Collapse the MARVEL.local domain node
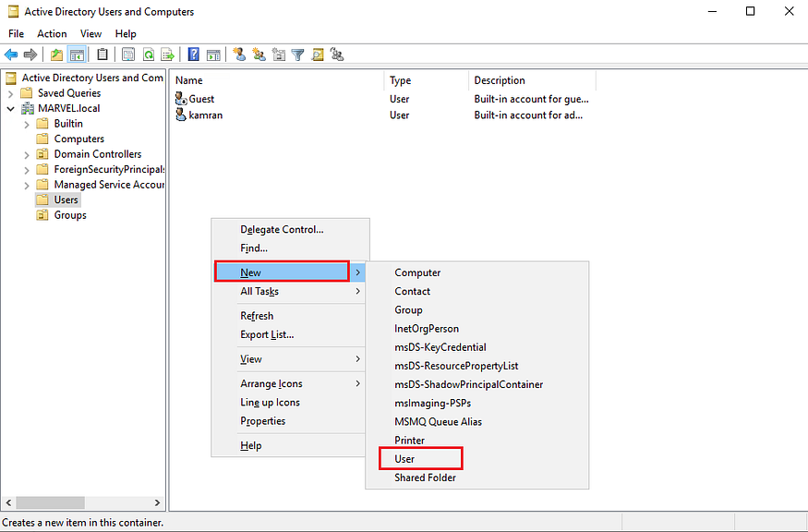The height and width of the screenshot is (532, 808). (x=8, y=108)
